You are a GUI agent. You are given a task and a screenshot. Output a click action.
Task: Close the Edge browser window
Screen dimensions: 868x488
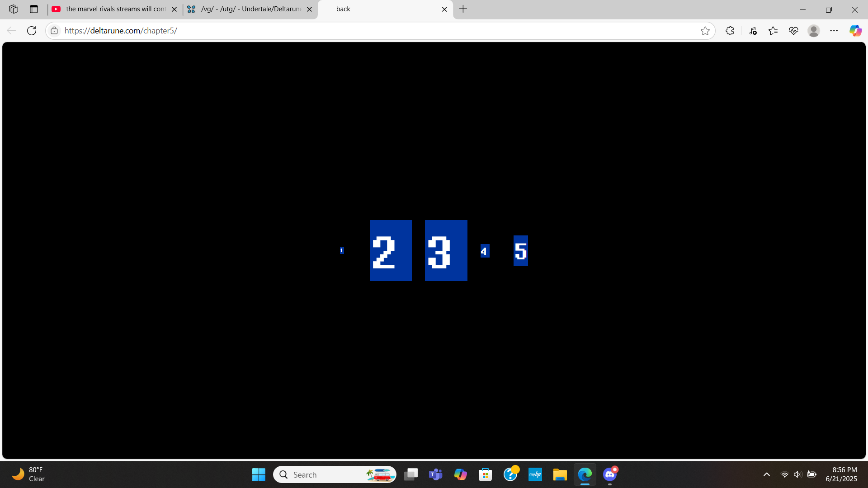click(x=855, y=9)
